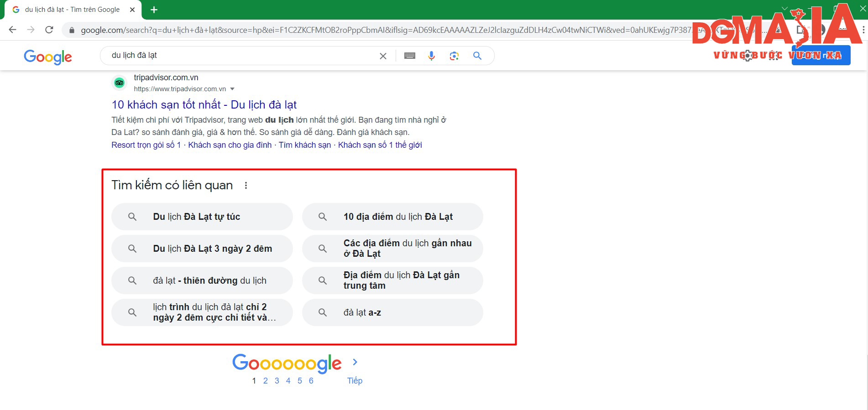
Task: Select 'lịch trình du lịch đà lạt chỉ 2 ngày 2 đêm' suggestion
Action: tap(202, 312)
